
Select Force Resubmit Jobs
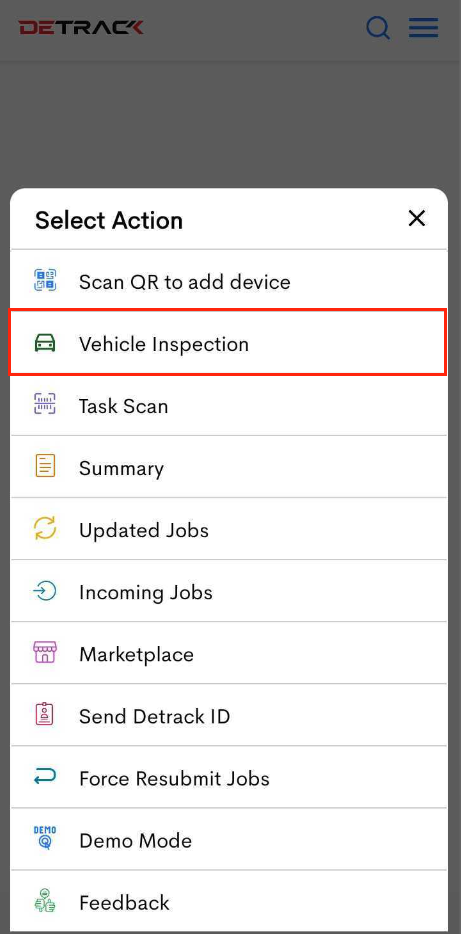pos(228,777)
